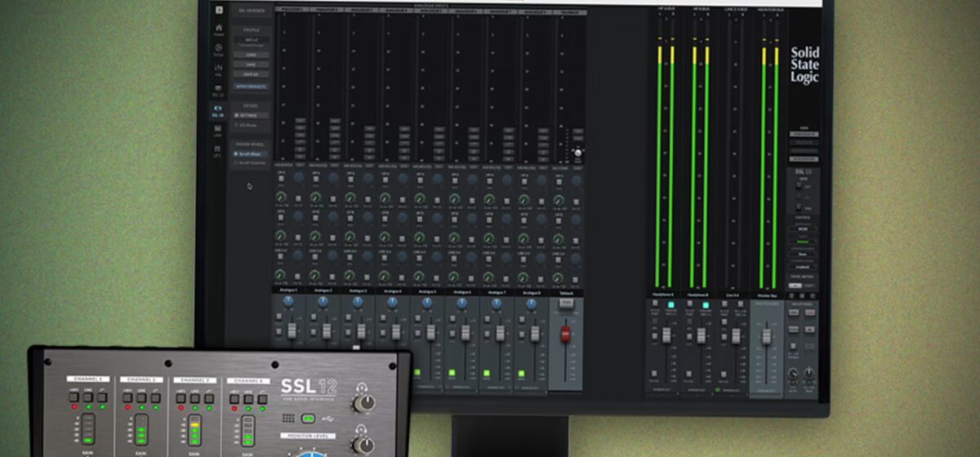This screenshot has height=457, width=980.
Task: Open the Loopback source dropdown
Action: click(x=802, y=268)
